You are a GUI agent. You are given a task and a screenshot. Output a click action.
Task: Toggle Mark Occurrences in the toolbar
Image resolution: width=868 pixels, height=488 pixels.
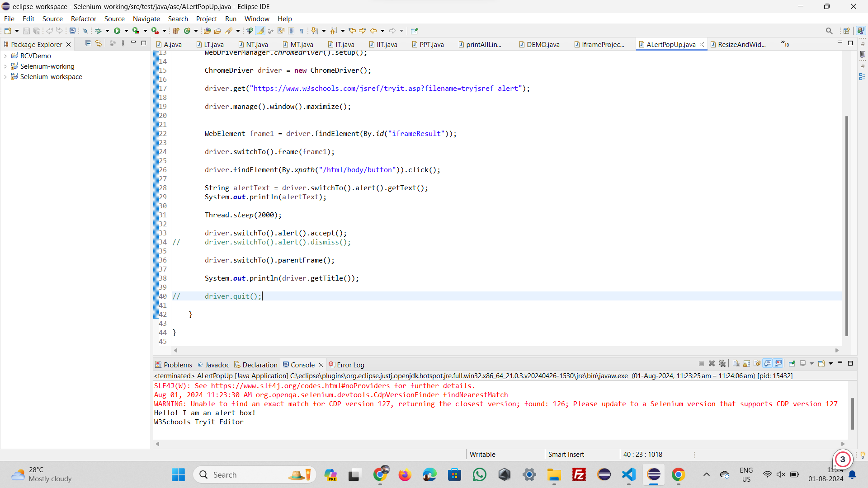(x=260, y=31)
